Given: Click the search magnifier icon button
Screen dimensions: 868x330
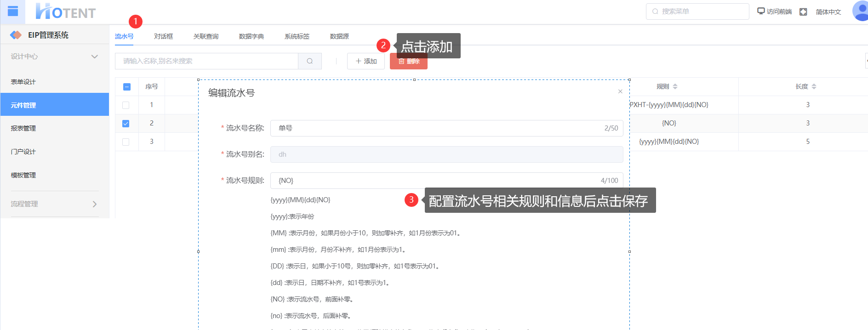Looking at the screenshot, I should (310, 61).
